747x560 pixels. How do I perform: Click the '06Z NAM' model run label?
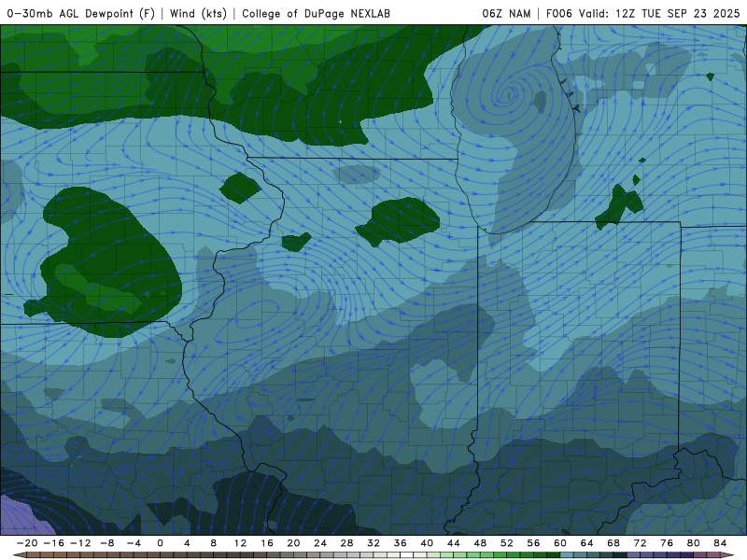(x=506, y=13)
